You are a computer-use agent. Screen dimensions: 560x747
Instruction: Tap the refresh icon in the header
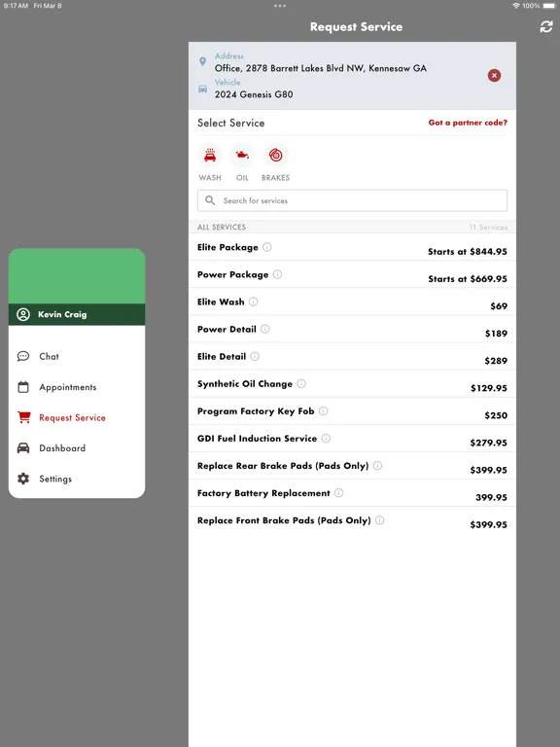pyautogui.click(x=546, y=26)
